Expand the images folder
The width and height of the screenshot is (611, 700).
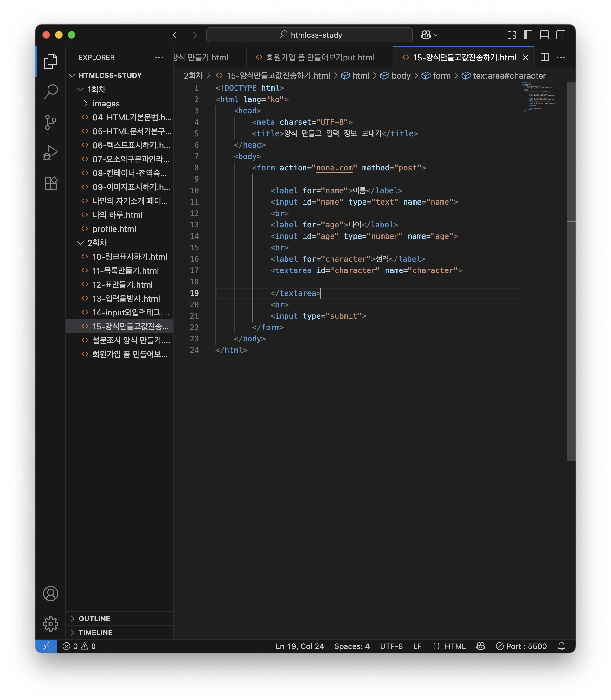click(x=106, y=103)
